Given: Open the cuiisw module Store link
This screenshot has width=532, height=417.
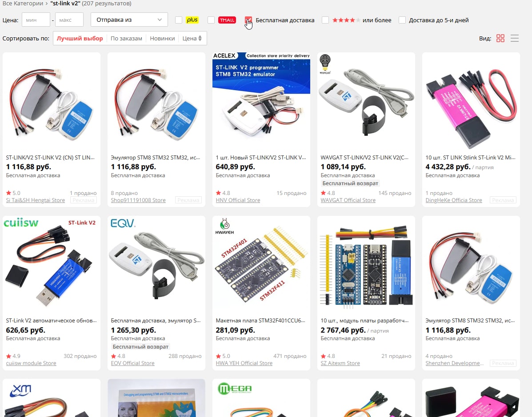Looking at the screenshot, I should pos(31,363).
